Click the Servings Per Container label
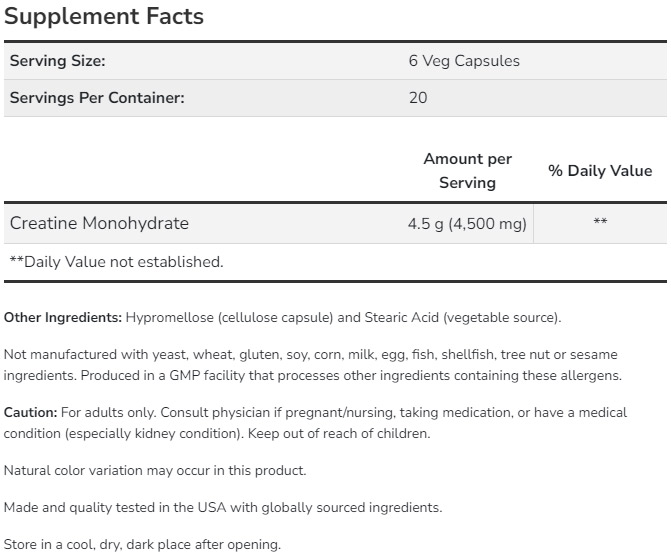The width and height of the screenshot is (671, 556). coord(97,98)
